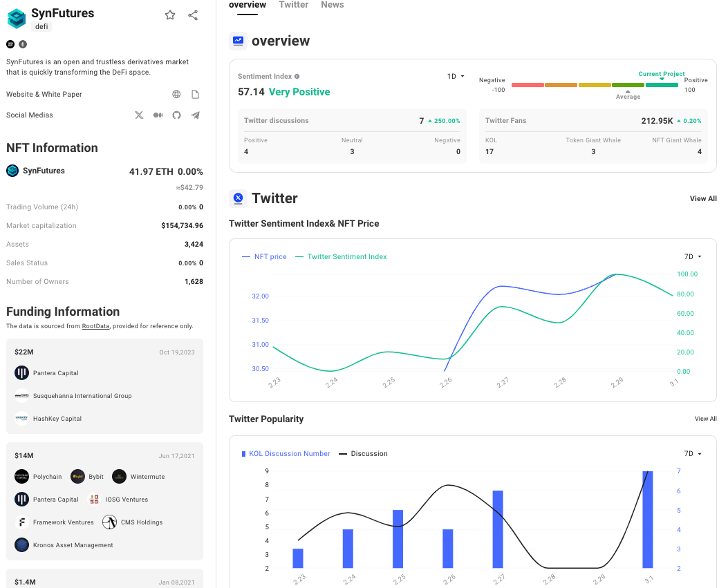This screenshot has width=728, height=588.
Task: Open the website globe icon
Action: (x=176, y=95)
